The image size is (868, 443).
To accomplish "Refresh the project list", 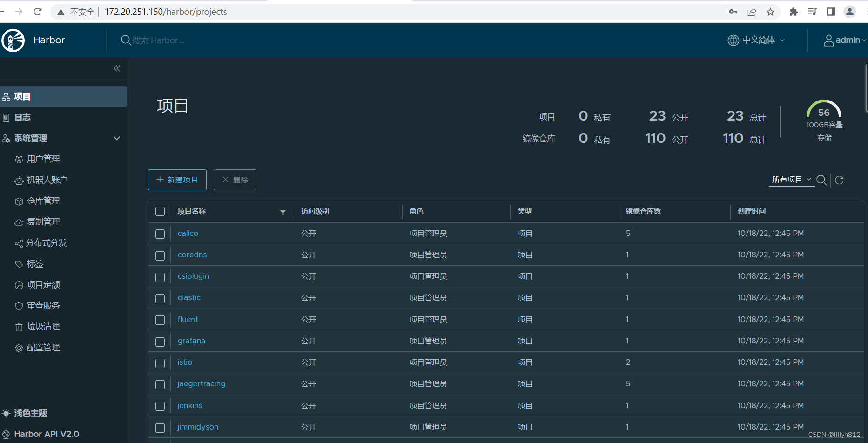I will pyautogui.click(x=840, y=180).
